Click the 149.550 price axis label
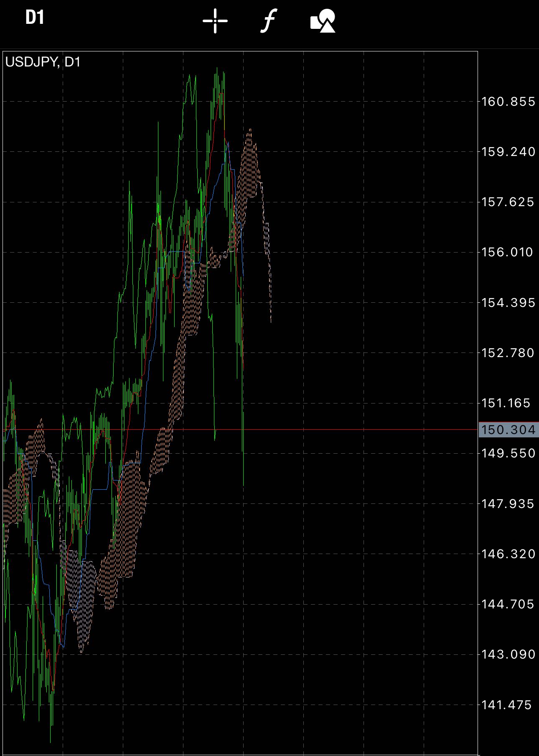The width and height of the screenshot is (539, 756). click(x=508, y=453)
